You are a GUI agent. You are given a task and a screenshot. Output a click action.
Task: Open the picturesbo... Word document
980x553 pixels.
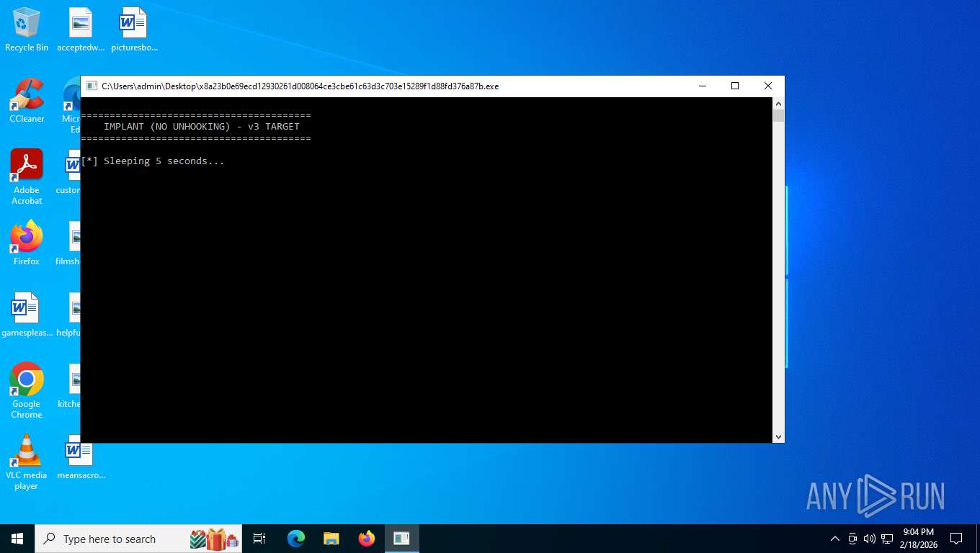click(134, 30)
